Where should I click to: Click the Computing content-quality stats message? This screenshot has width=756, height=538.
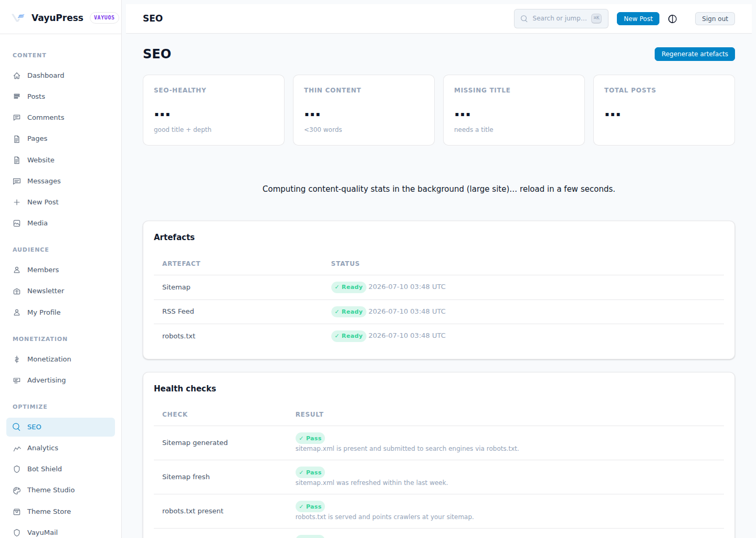[x=439, y=189]
